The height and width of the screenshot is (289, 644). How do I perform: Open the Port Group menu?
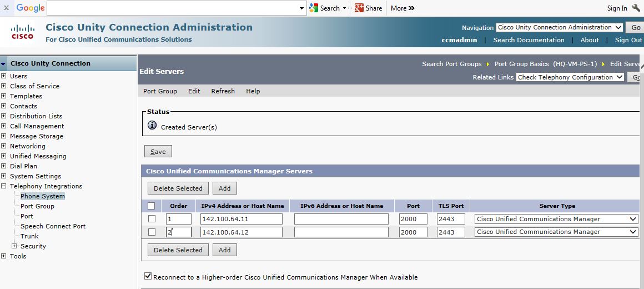160,91
